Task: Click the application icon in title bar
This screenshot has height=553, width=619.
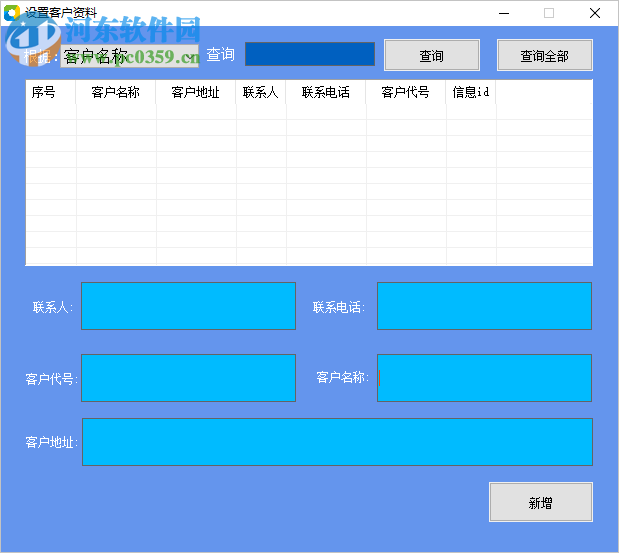Action: 12,13
